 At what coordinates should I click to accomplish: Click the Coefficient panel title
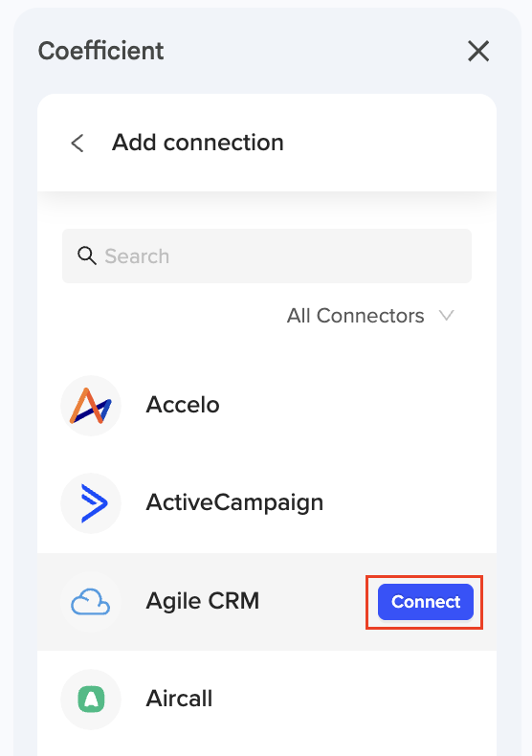point(100,51)
